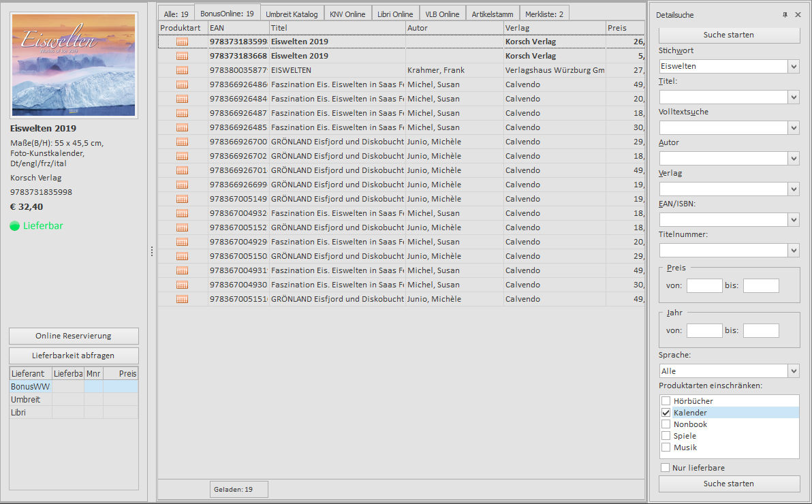812x504 pixels.
Task: Open the Merkliste: 2 tab
Action: coord(544,14)
